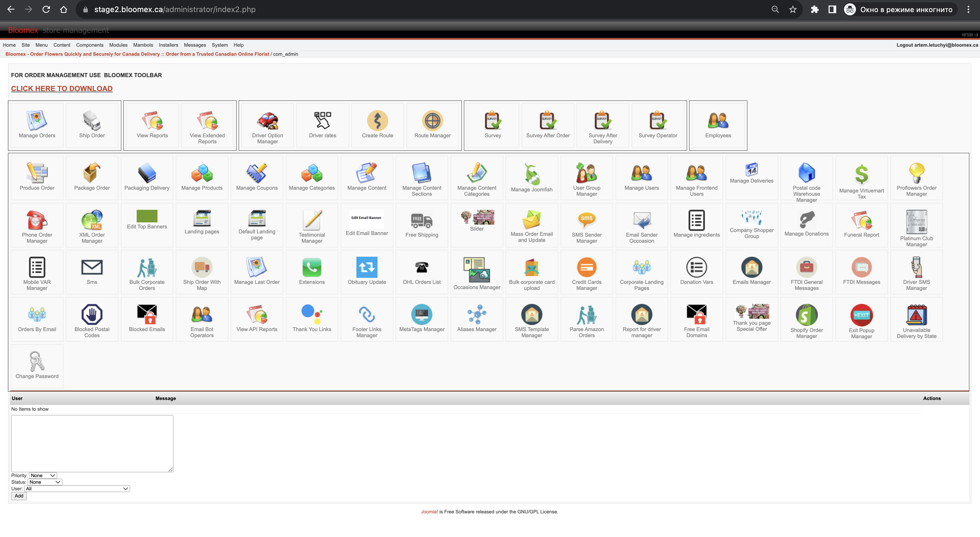Open Create Route icon
Viewport: 980px width, 537px height.
point(378,120)
